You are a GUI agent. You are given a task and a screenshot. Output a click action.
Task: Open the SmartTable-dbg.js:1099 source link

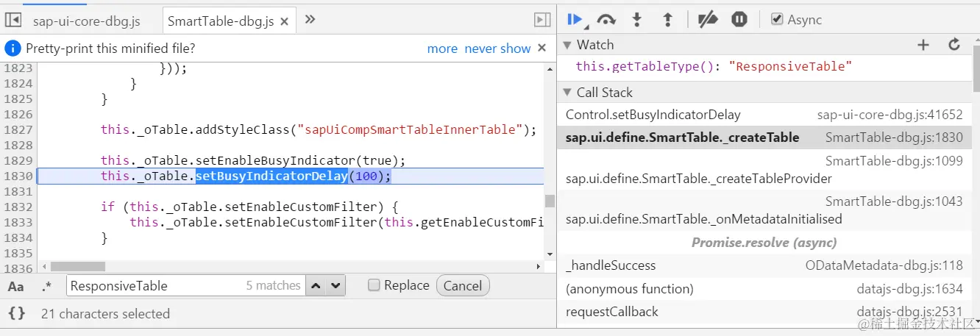coord(894,161)
